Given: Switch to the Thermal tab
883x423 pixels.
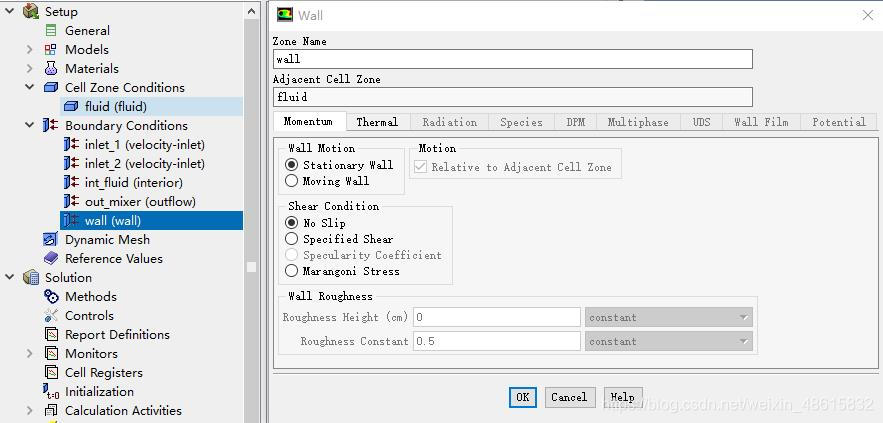Looking at the screenshot, I should (377, 122).
